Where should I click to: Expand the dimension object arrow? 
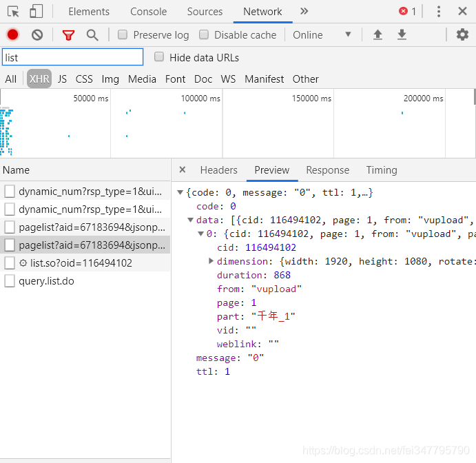pyautogui.click(x=211, y=261)
